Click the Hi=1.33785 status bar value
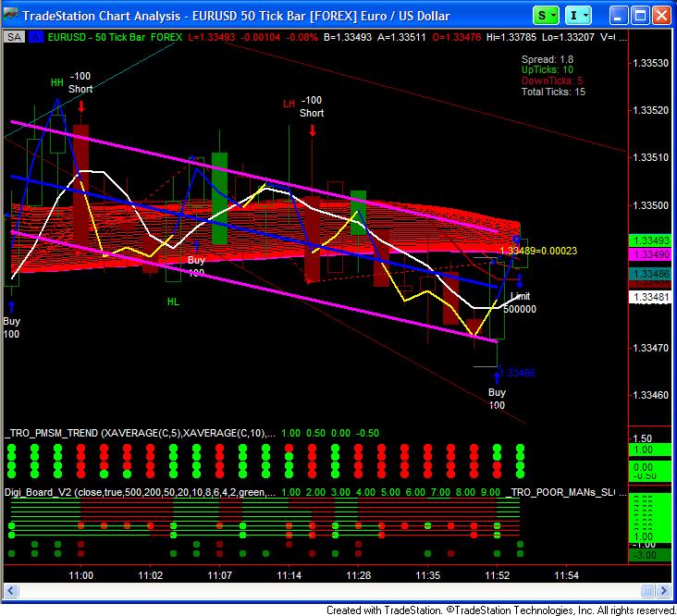The width and height of the screenshot is (677, 616). 511,37
